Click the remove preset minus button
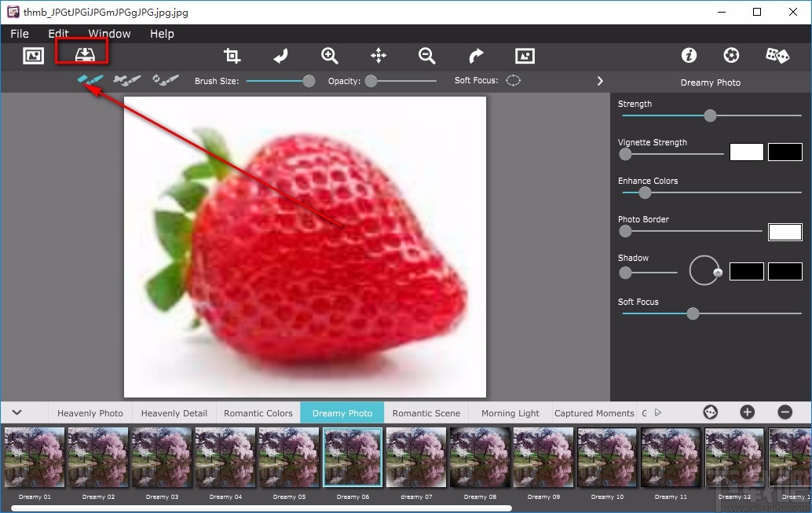812x513 pixels. (x=785, y=412)
